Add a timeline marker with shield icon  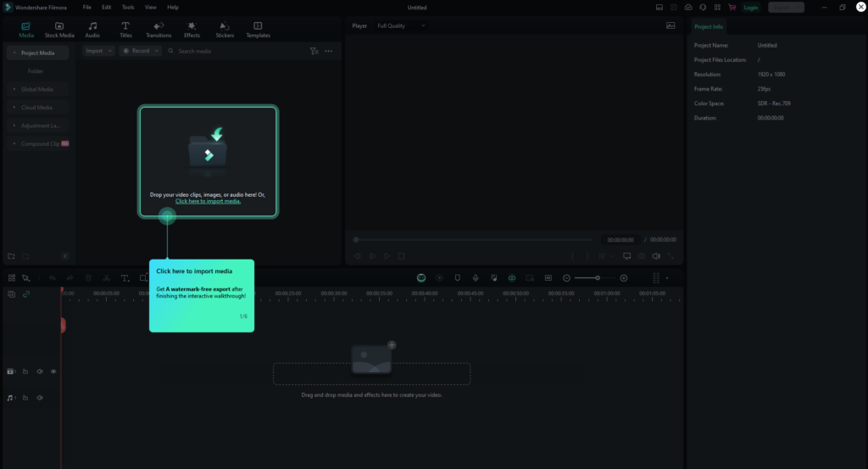pos(457,278)
